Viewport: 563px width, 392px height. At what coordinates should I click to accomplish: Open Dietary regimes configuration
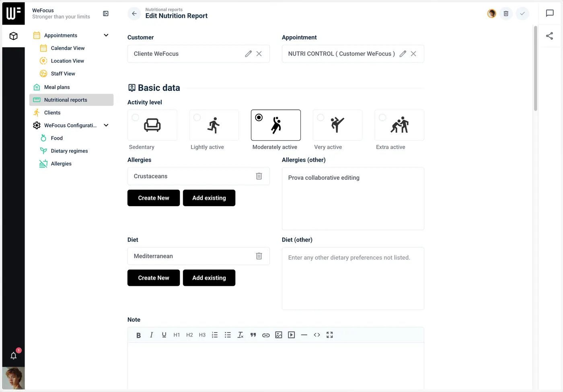(x=69, y=151)
